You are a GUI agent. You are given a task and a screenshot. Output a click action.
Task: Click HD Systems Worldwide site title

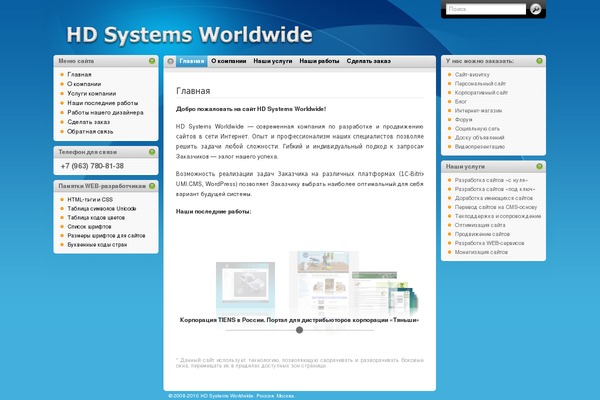[189, 34]
